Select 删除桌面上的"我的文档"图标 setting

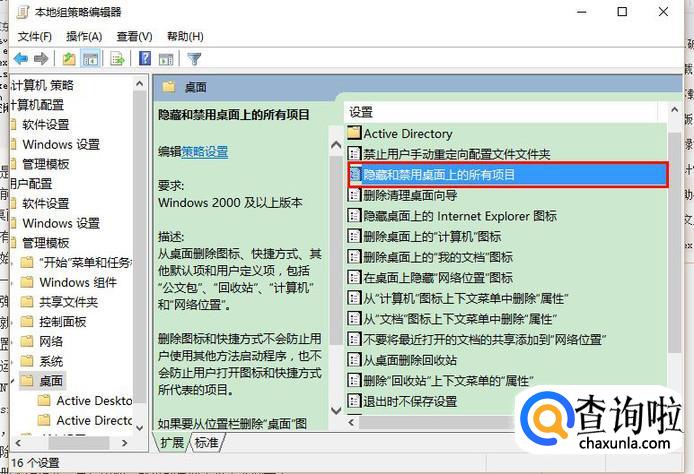point(430,257)
